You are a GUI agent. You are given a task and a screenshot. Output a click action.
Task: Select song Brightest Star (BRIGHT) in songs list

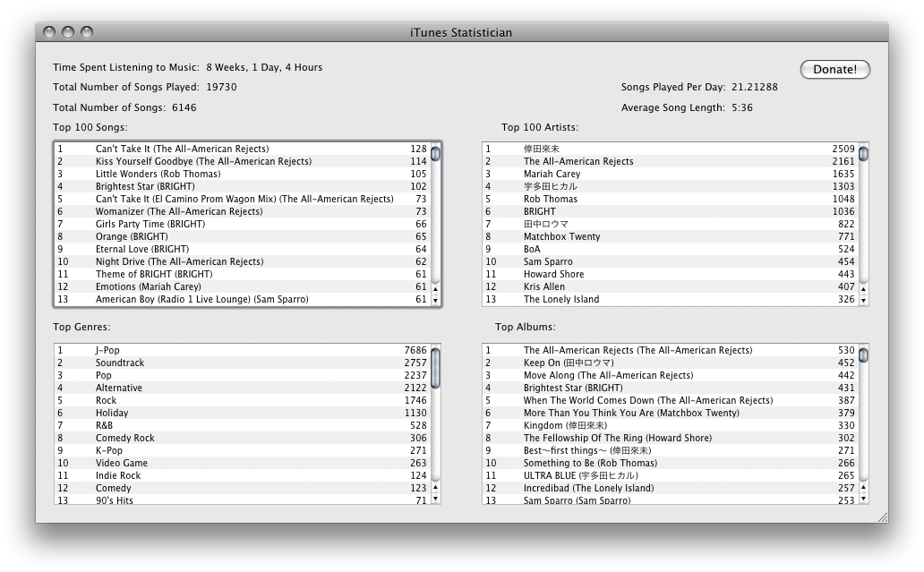click(243, 186)
